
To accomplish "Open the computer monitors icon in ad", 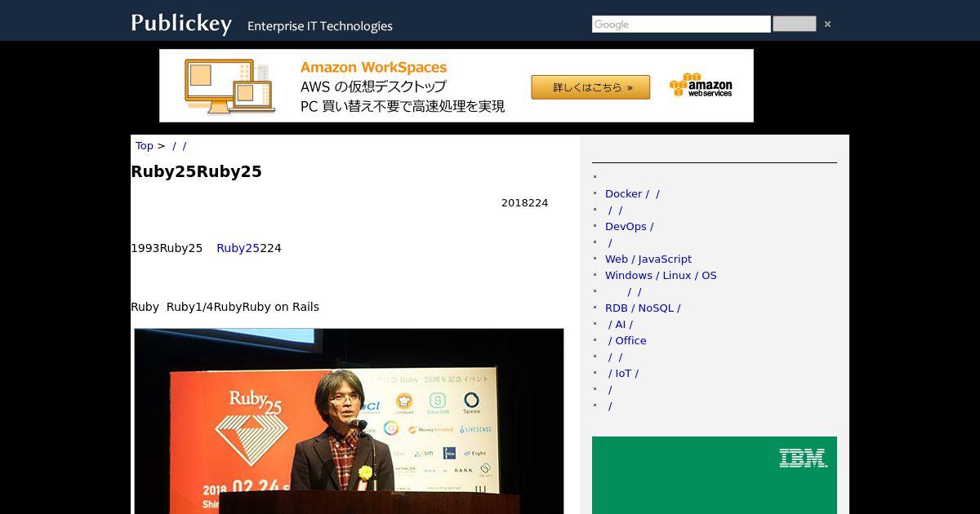I will point(230,86).
